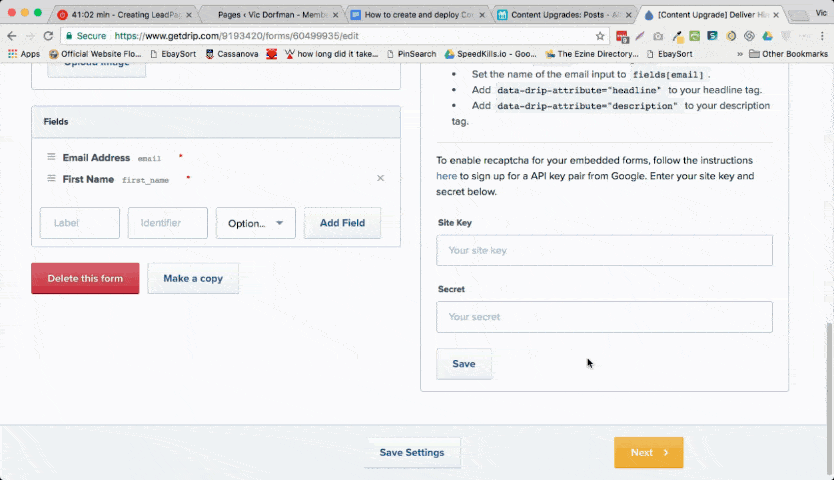Open the Apps shortcut in bookmarks bar
Image resolution: width=834 pixels, height=480 pixels.
(22, 54)
